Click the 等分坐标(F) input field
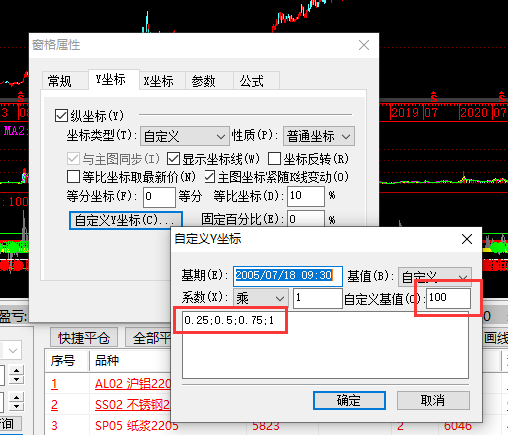The image size is (508, 435). point(159,197)
